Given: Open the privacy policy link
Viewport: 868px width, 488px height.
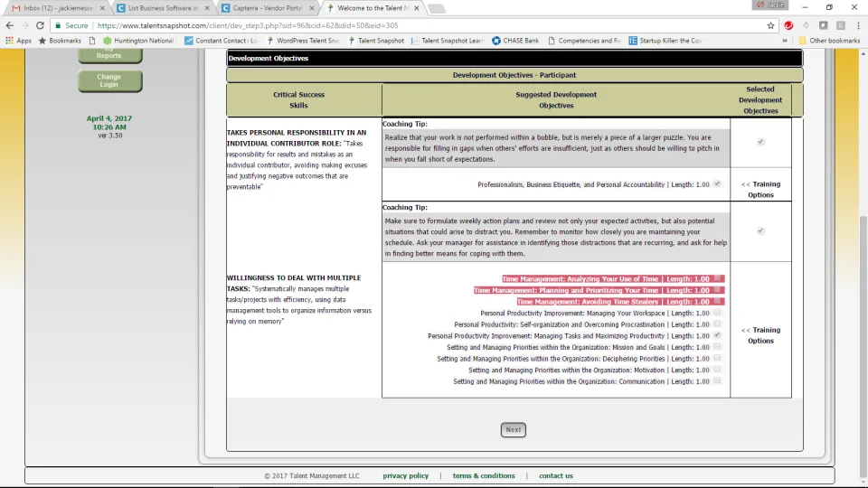Looking at the screenshot, I should pyautogui.click(x=405, y=476).
